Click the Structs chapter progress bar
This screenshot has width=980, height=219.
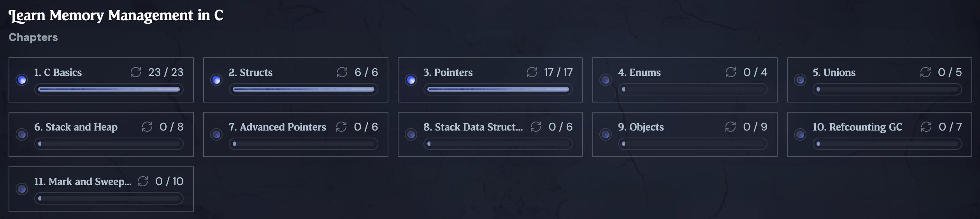(304, 89)
